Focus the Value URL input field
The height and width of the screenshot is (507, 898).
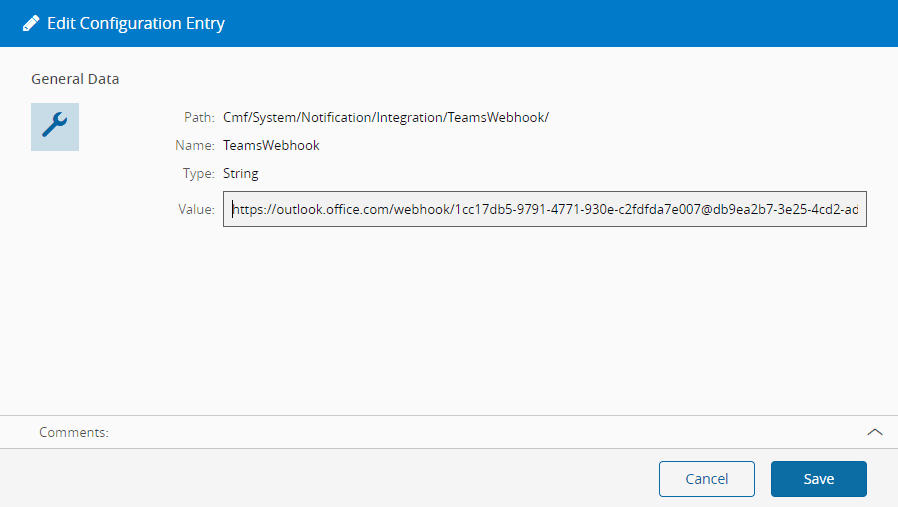[x=544, y=210]
